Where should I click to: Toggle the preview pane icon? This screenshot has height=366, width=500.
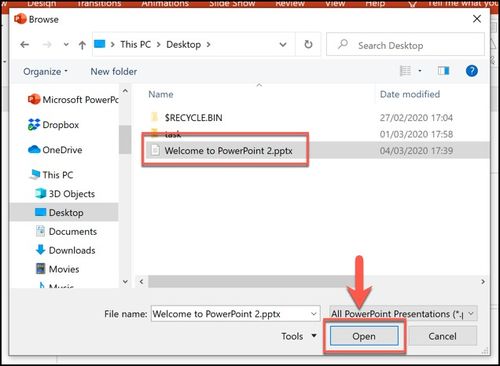point(443,71)
